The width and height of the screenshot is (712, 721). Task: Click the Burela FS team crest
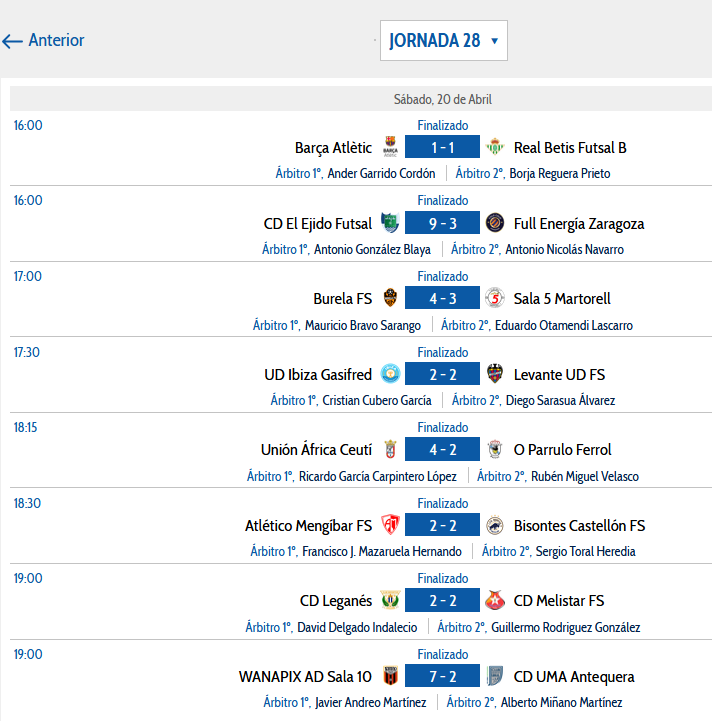click(x=390, y=298)
